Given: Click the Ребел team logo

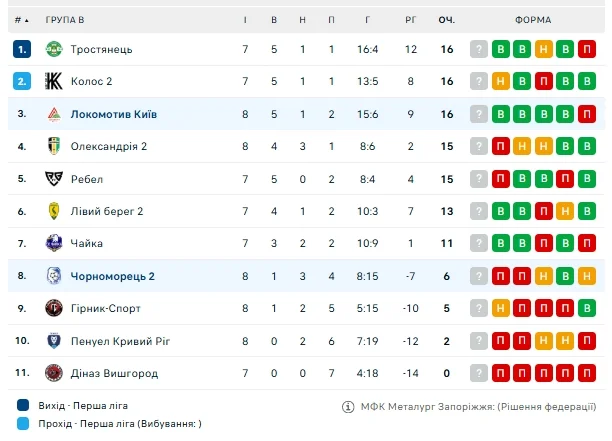Looking at the screenshot, I should tap(54, 179).
